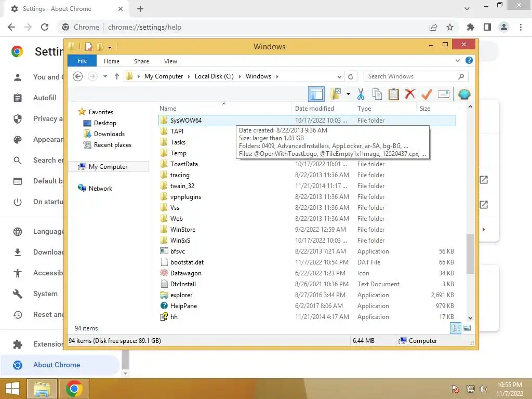The image size is (532, 399).
Task: Switch to details view icon
Action: (x=456, y=328)
